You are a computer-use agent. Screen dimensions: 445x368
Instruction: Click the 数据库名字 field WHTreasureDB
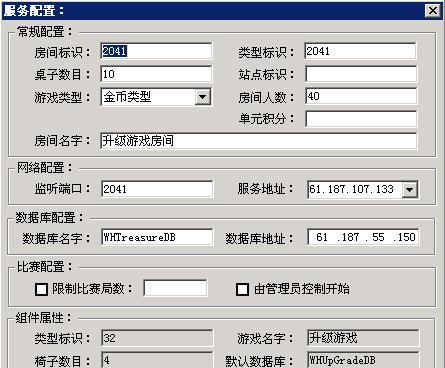157,237
